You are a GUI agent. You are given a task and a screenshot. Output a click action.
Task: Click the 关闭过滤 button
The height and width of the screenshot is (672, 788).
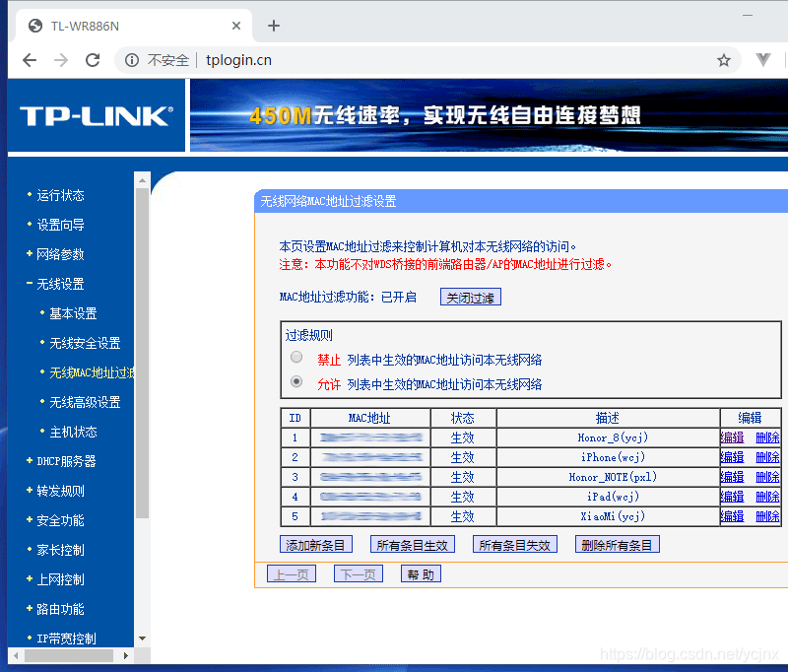click(471, 297)
